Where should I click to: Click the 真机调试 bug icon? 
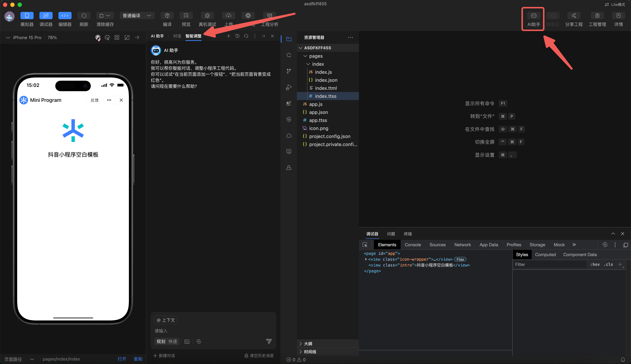click(207, 16)
